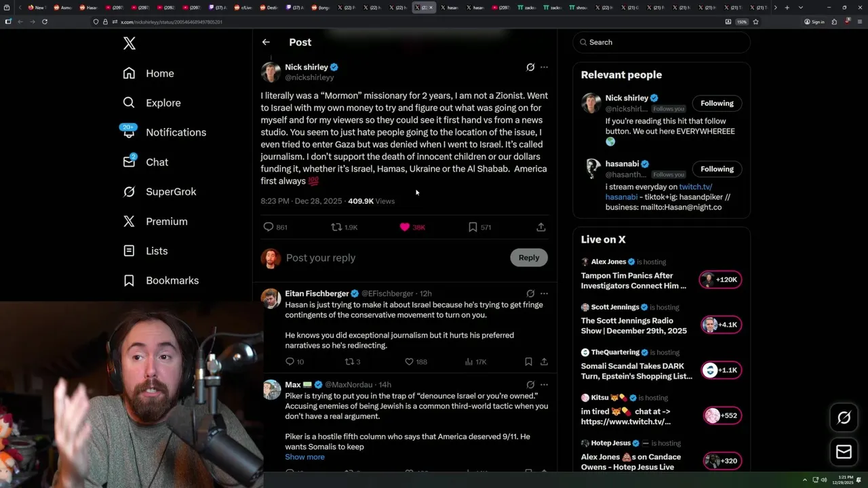Open the @nickshirleyy handle link
868x488 pixels.
pyautogui.click(x=309, y=77)
